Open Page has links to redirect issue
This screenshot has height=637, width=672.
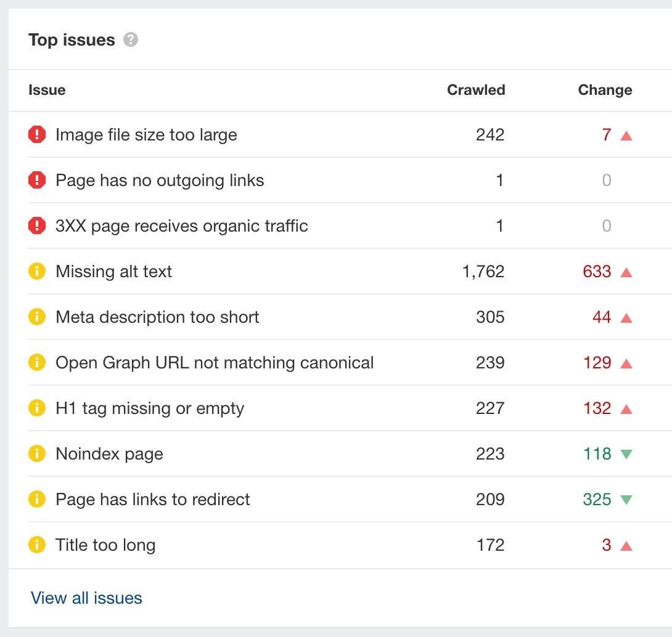tap(152, 500)
